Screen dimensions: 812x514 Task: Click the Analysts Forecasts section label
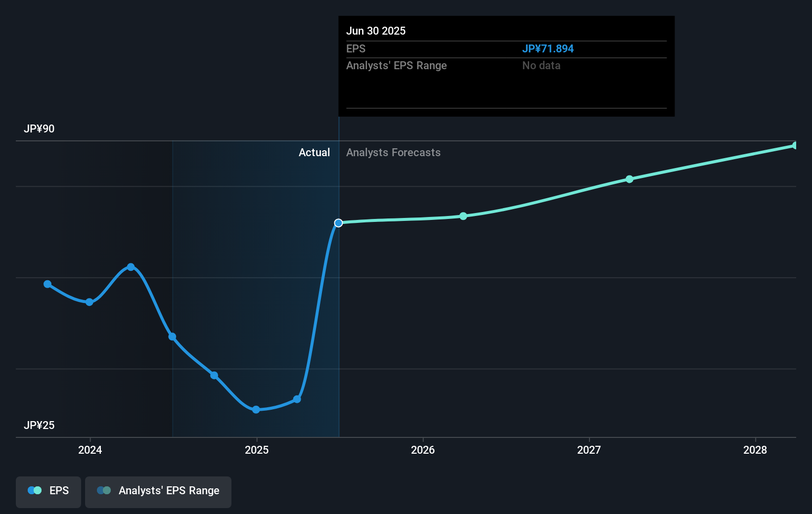tap(393, 152)
